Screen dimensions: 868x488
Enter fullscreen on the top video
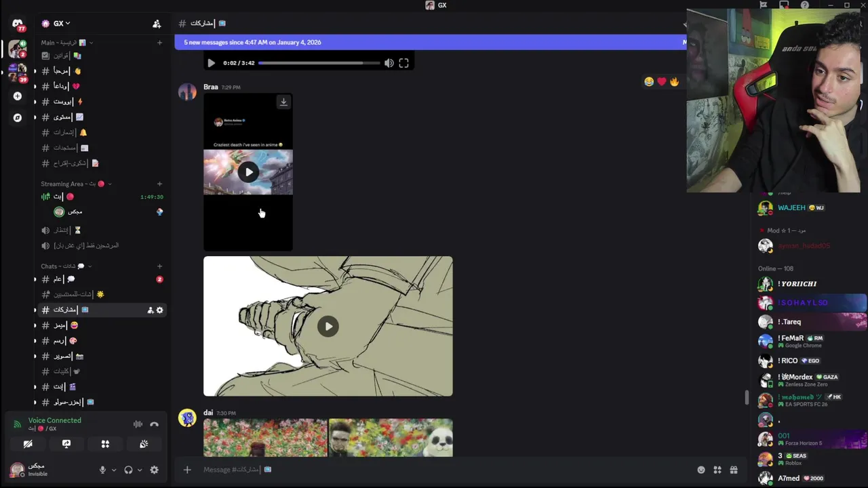pos(403,63)
